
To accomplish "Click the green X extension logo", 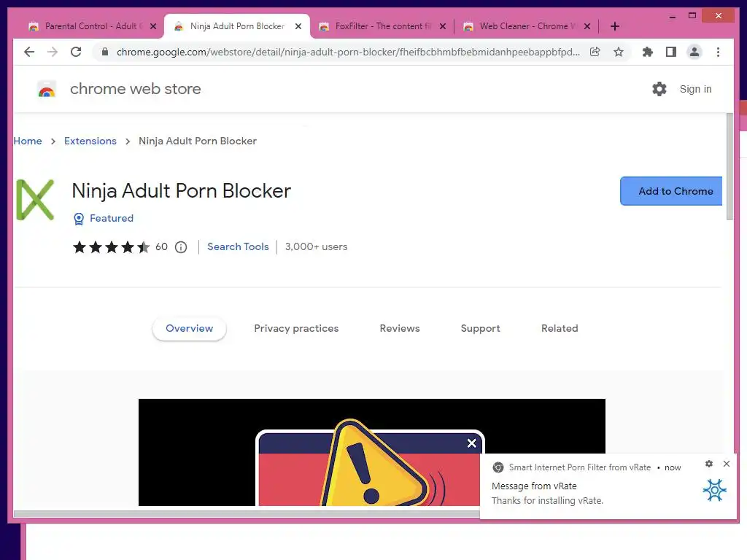I will point(35,200).
